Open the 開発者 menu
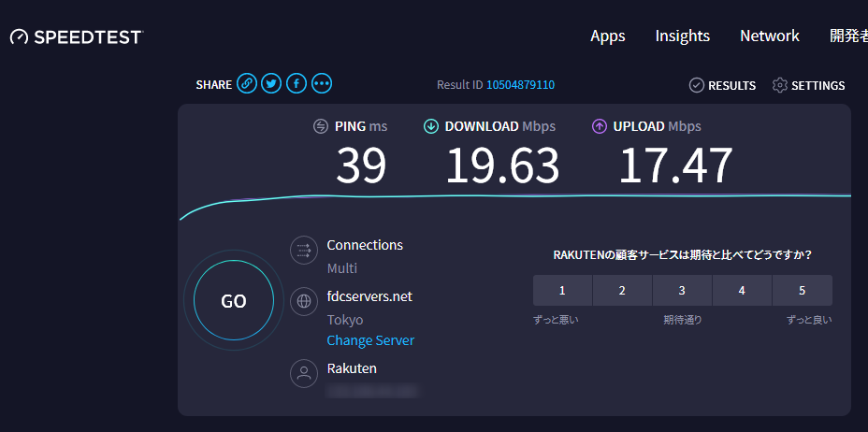 tap(848, 36)
